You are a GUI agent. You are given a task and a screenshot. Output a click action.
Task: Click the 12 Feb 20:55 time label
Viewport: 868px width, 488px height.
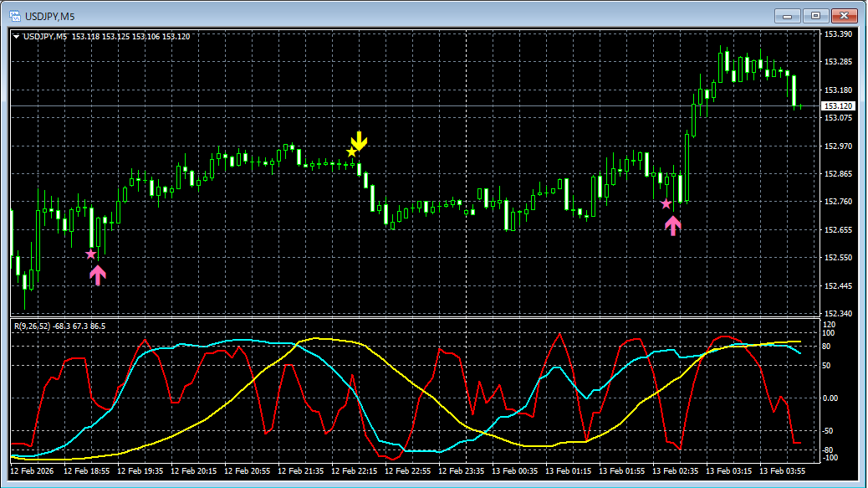(x=247, y=470)
